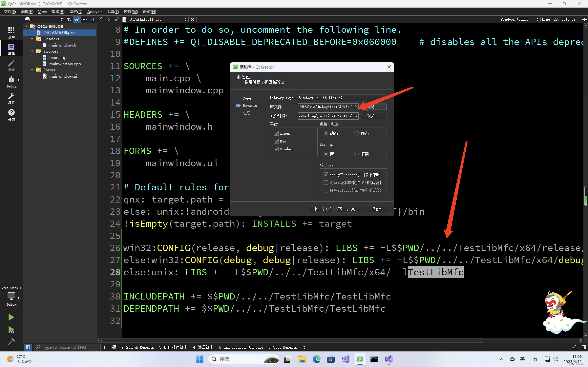Click the 下一步(N) next button
The height and width of the screenshot is (367, 588).
point(349,209)
